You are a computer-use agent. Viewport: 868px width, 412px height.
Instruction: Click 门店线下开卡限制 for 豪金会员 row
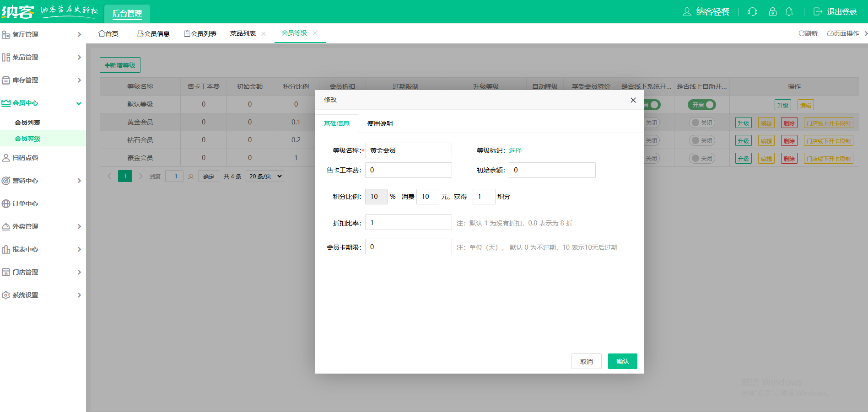[x=828, y=158]
